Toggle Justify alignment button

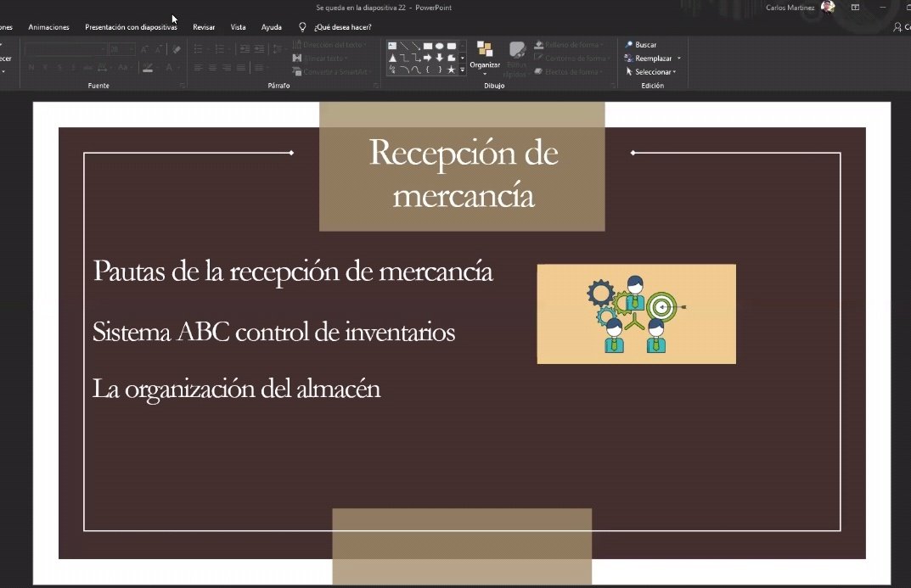tap(240, 68)
